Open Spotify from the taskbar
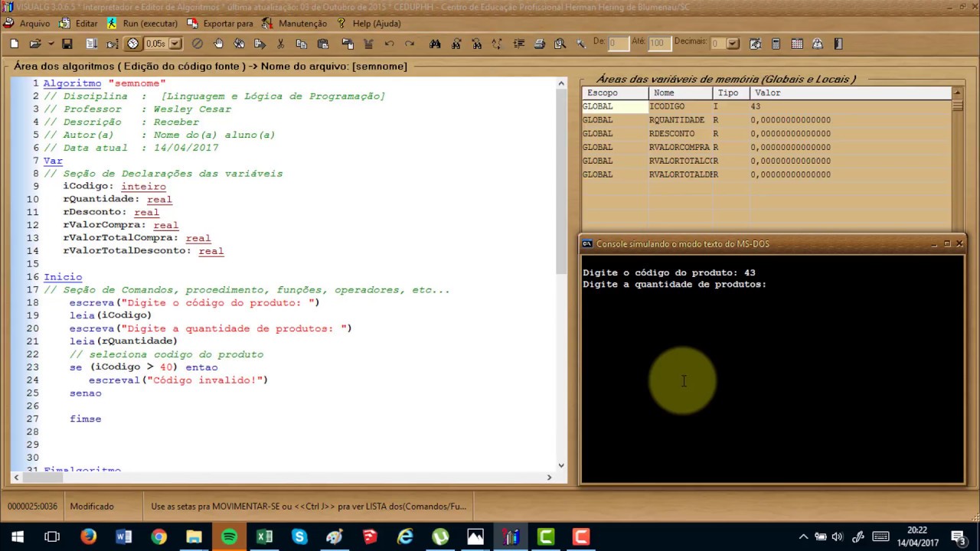This screenshot has width=980, height=551. pyautogui.click(x=229, y=536)
